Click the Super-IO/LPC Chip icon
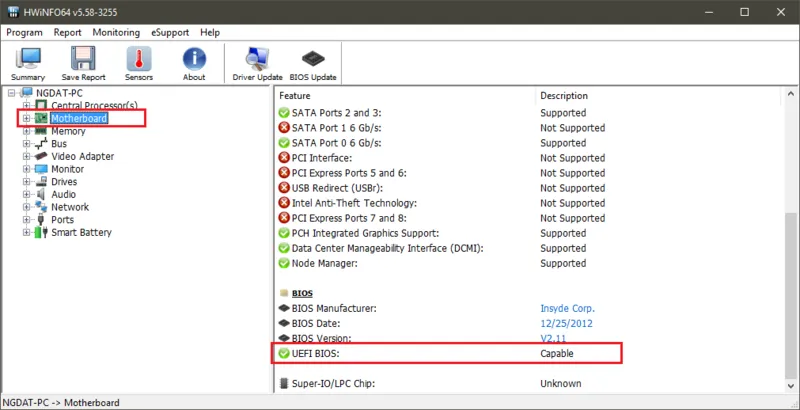 coord(284,383)
